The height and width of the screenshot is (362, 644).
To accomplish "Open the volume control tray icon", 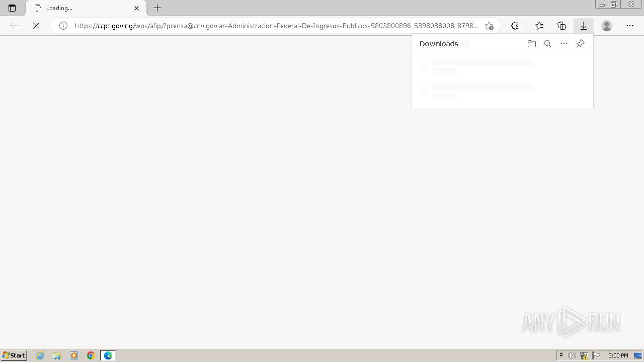I will 572,355.
